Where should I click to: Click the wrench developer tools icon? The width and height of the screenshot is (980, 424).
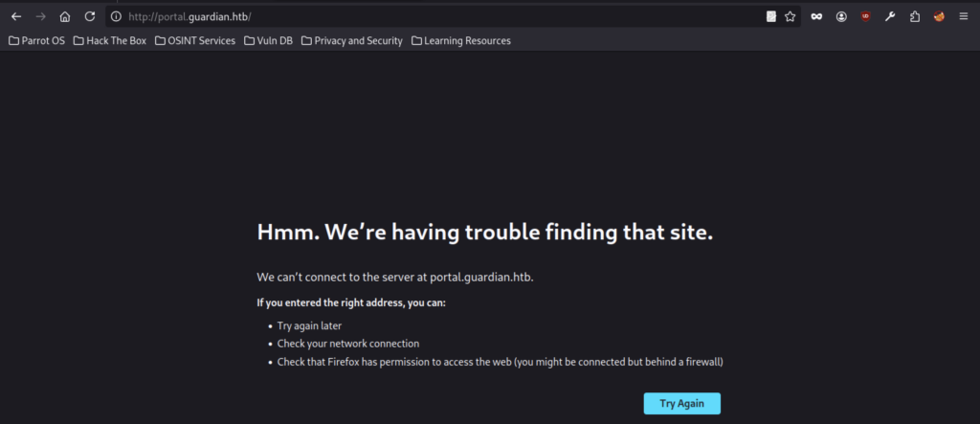pos(890,16)
